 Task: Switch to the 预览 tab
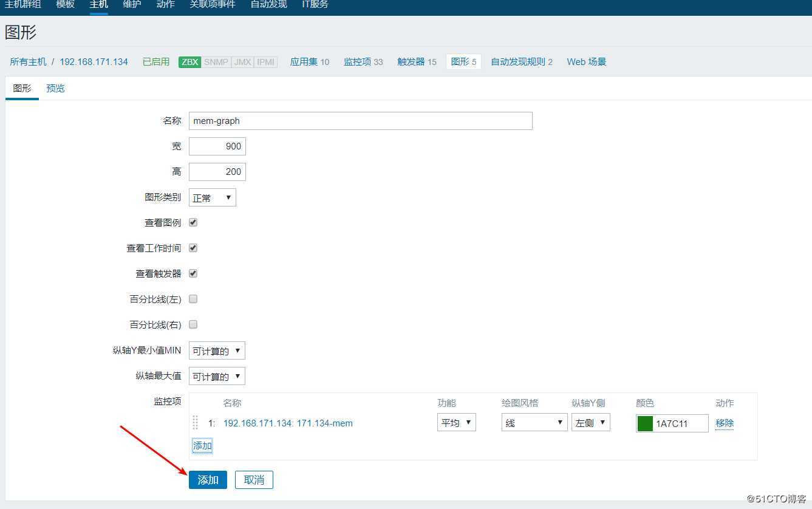pyautogui.click(x=55, y=87)
